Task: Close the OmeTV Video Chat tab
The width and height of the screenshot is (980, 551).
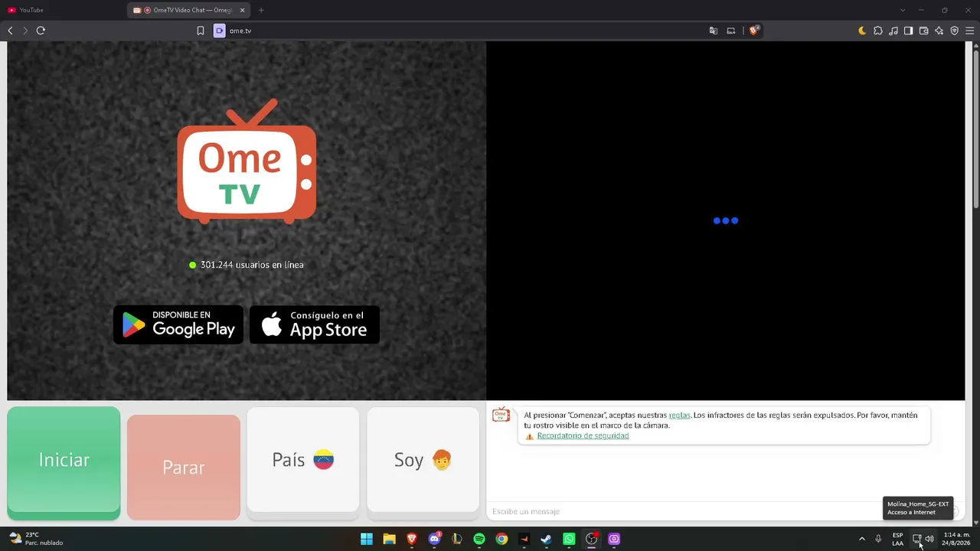Action: click(x=243, y=10)
